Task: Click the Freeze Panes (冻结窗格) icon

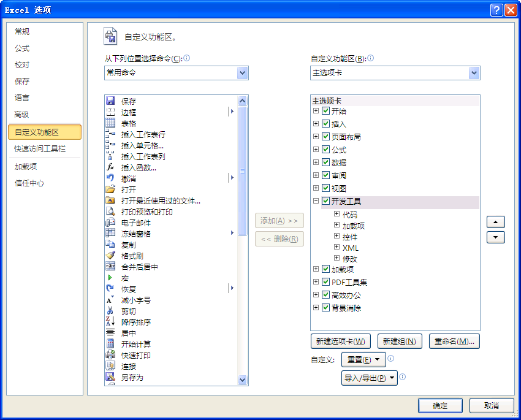Action: (x=110, y=233)
